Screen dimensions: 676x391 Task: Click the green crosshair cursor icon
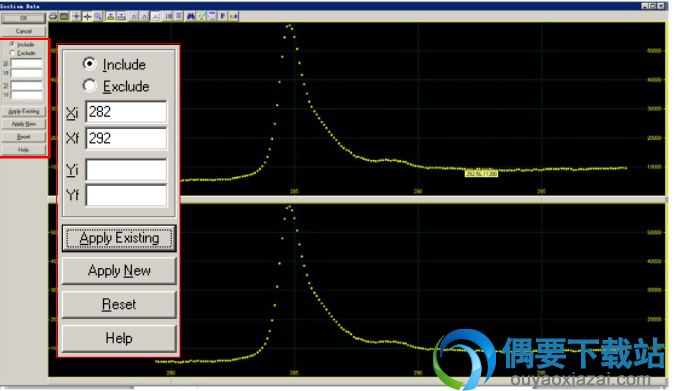(x=76, y=16)
